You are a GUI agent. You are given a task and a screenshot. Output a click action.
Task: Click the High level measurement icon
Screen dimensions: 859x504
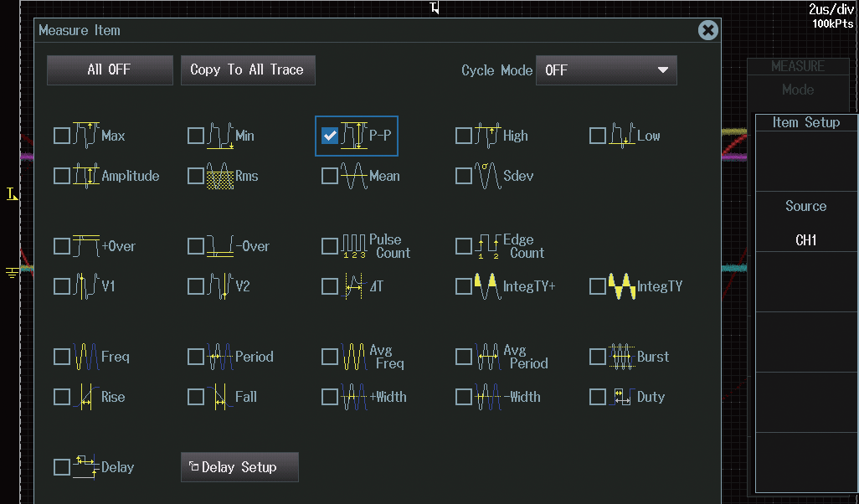(x=487, y=136)
